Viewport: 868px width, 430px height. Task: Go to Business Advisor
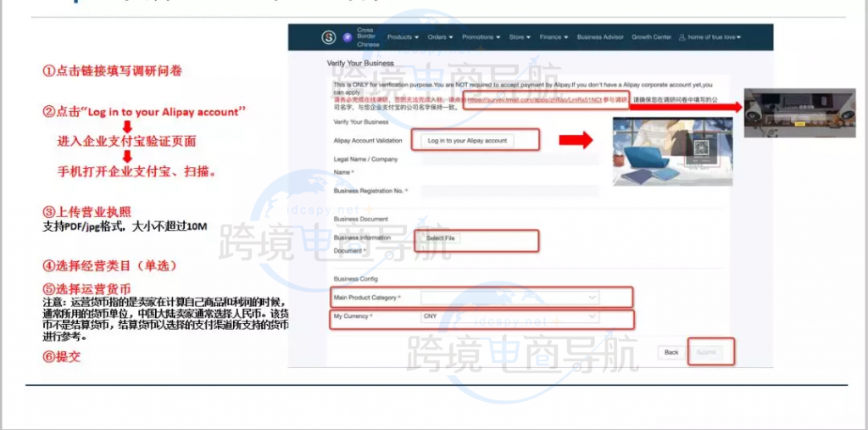[600, 37]
